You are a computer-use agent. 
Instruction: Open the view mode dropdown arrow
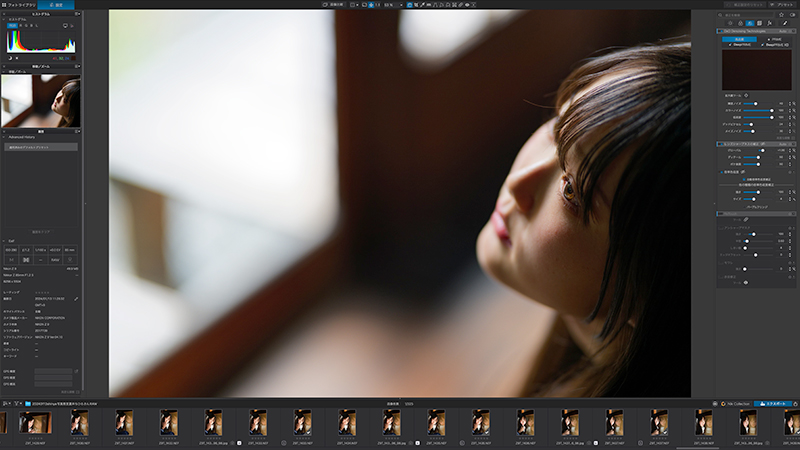point(357,5)
